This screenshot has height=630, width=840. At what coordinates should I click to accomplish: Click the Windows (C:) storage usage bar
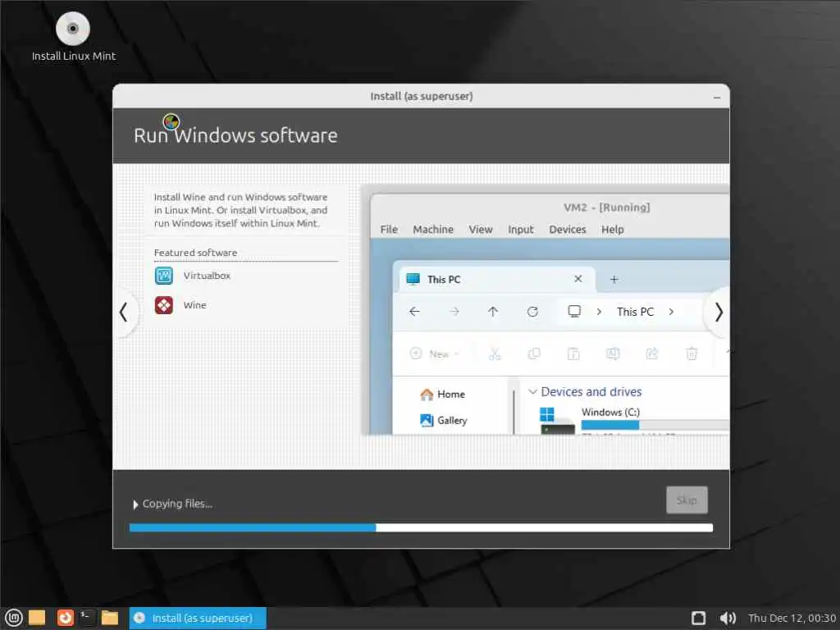click(655, 425)
